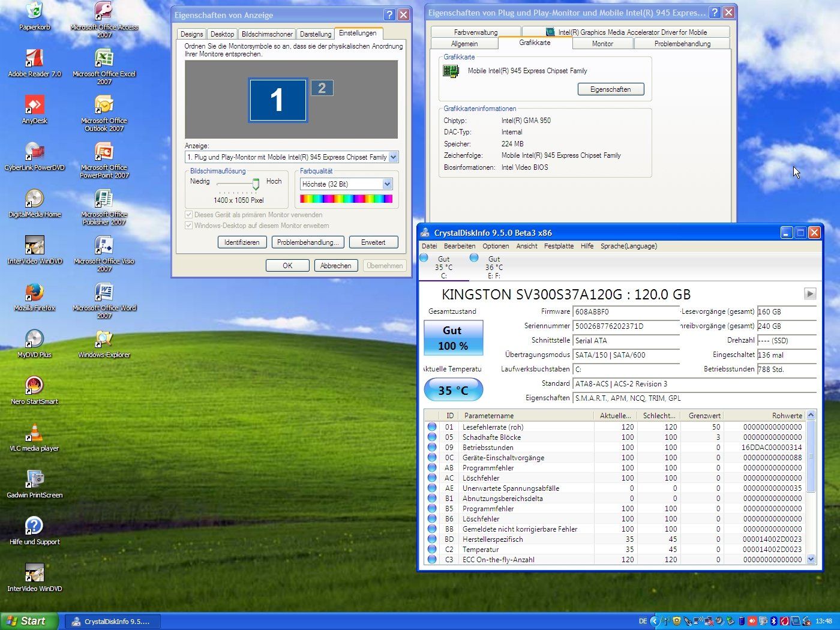Click the Bildschirmauflösung slider handle

coord(256,184)
